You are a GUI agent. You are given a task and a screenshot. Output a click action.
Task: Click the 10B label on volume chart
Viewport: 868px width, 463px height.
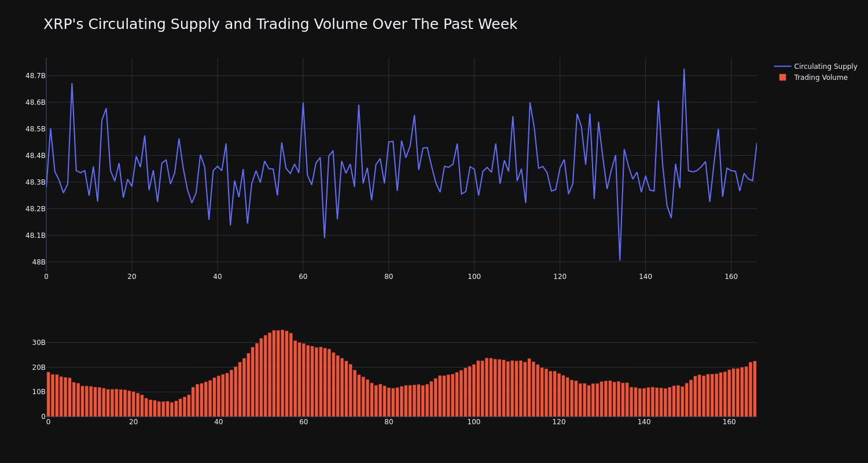coord(39,392)
